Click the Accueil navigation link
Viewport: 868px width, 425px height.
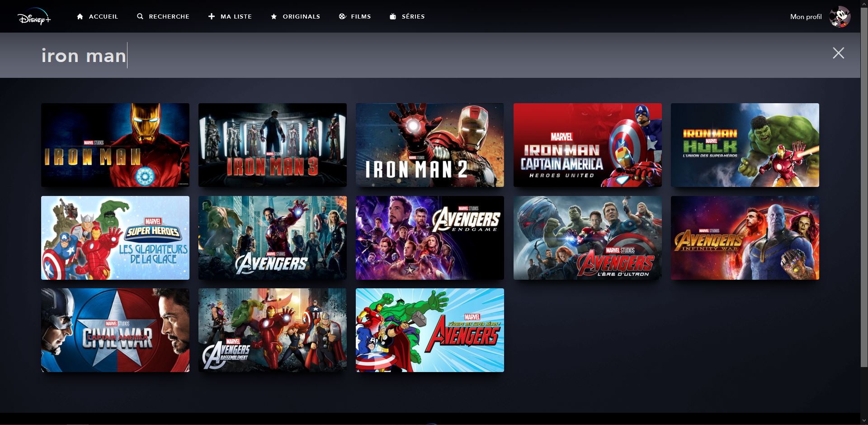(103, 16)
